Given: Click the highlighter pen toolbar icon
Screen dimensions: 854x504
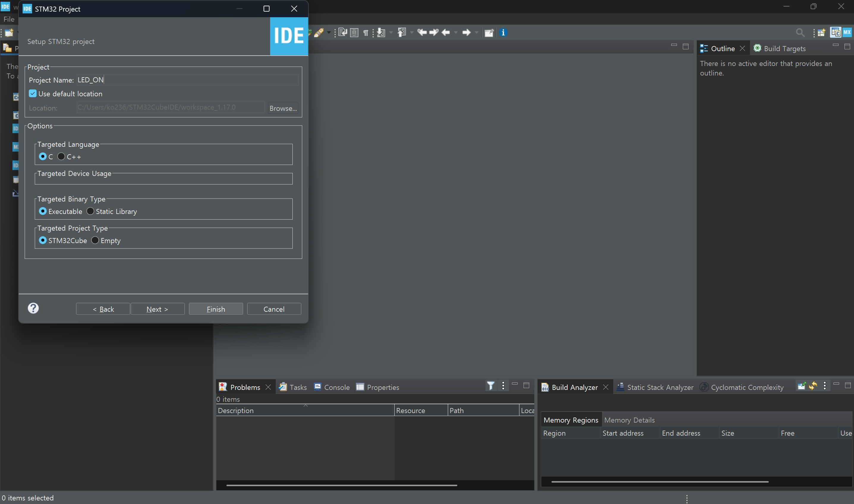Looking at the screenshot, I should [319, 33].
